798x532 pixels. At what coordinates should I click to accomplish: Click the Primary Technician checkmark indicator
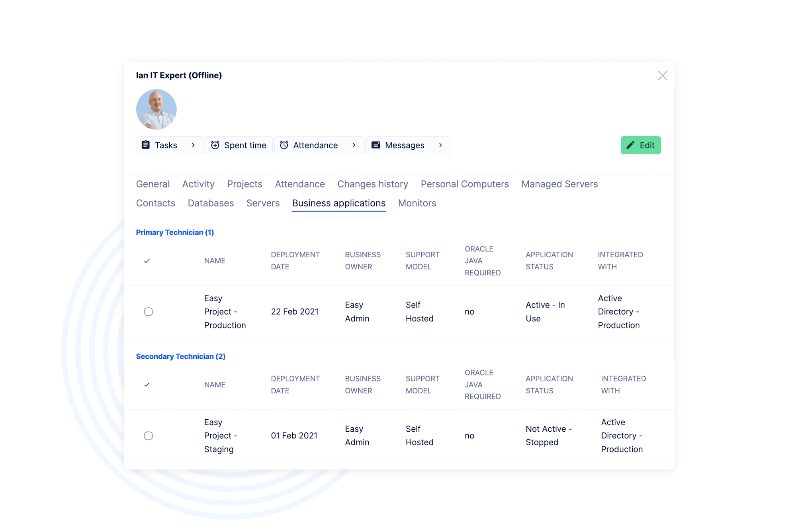[147, 261]
